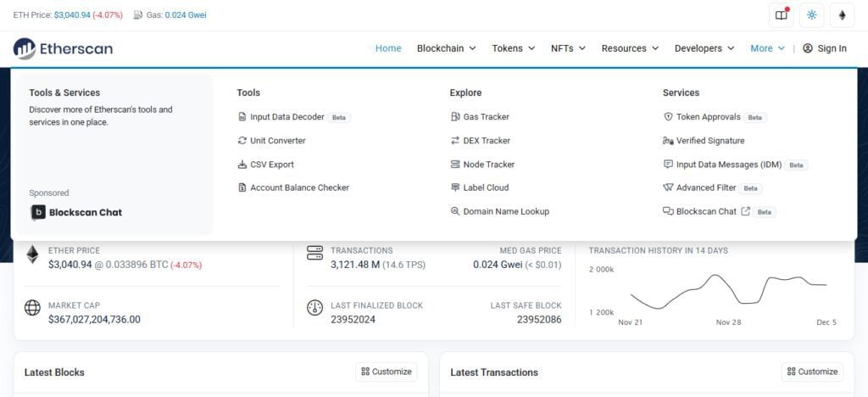Click the DEX Tracker swap arrows icon
The height and width of the screenshot is (397, 868).
pos(455,141)
